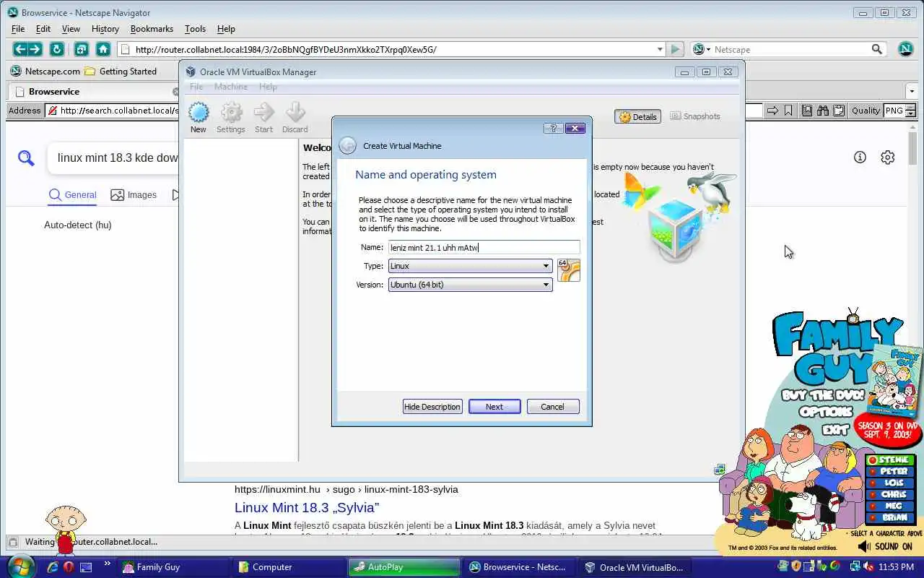Click the Browservice find binoculars icon
Viewport: 924px width, 578px height.
pos(822,111)
